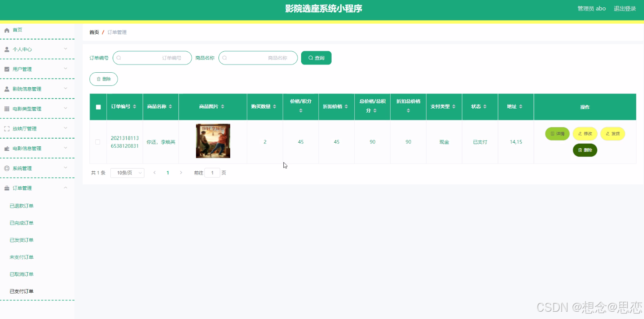Expand 影院信息管理 submenu chevron
The width and height of the screenshot is (644, 319).
(65, 89)
